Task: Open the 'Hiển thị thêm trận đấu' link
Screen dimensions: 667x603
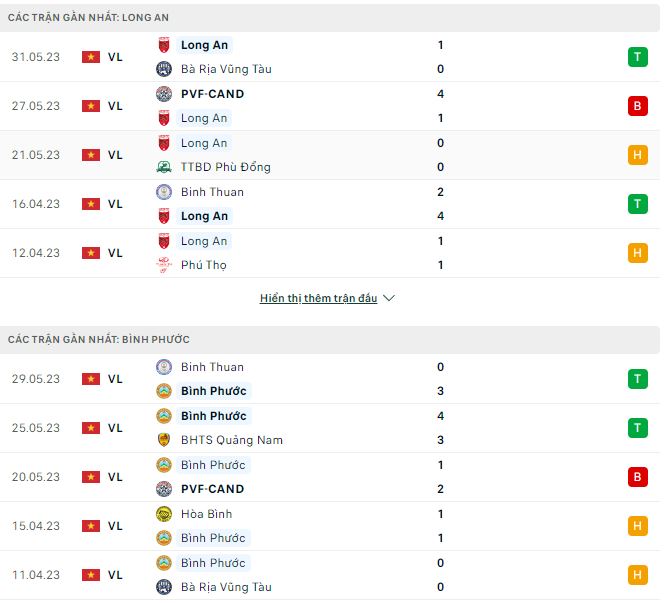Action: click(x=318, y=298)
